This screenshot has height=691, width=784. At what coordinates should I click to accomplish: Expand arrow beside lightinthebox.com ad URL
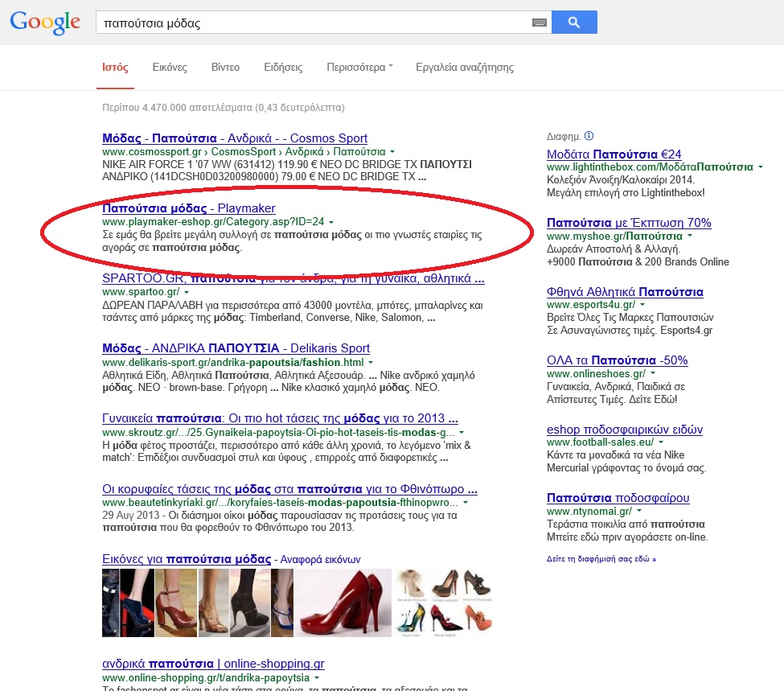(x=761, y=167)
